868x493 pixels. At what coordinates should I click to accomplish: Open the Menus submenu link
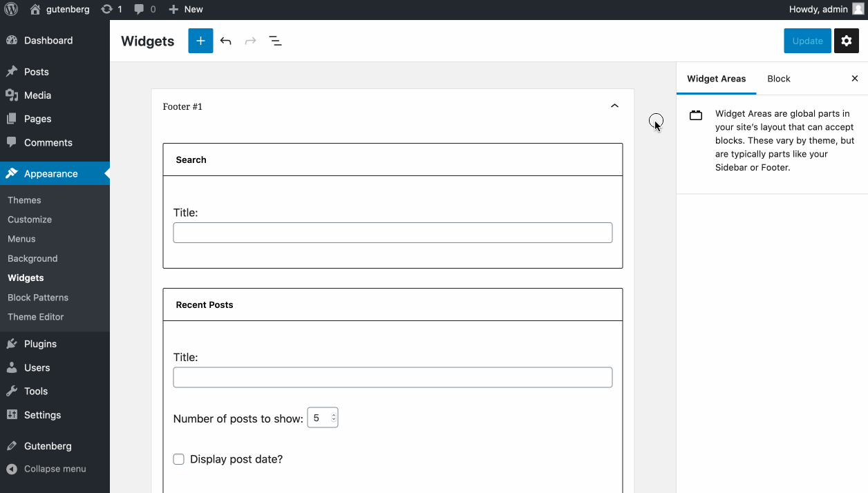(x=21, y=239)
